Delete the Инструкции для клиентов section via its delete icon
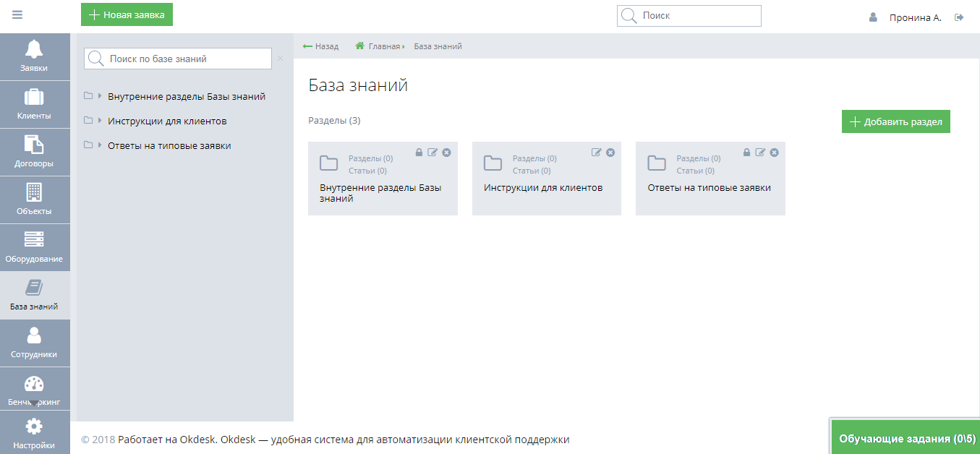 [610, 152]
